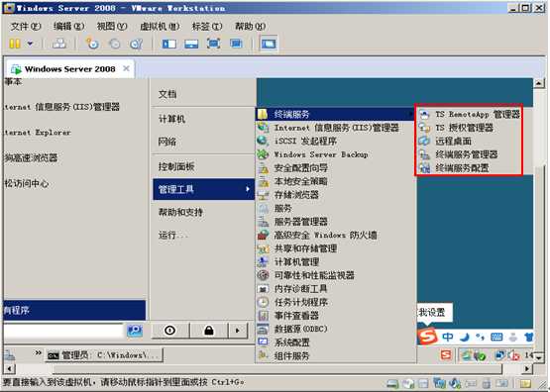Viewport: 550px width, 392px height.
Task: Expand the 终端服务 folder submenu
Action: pyautogui.click(x=335, y=114)
